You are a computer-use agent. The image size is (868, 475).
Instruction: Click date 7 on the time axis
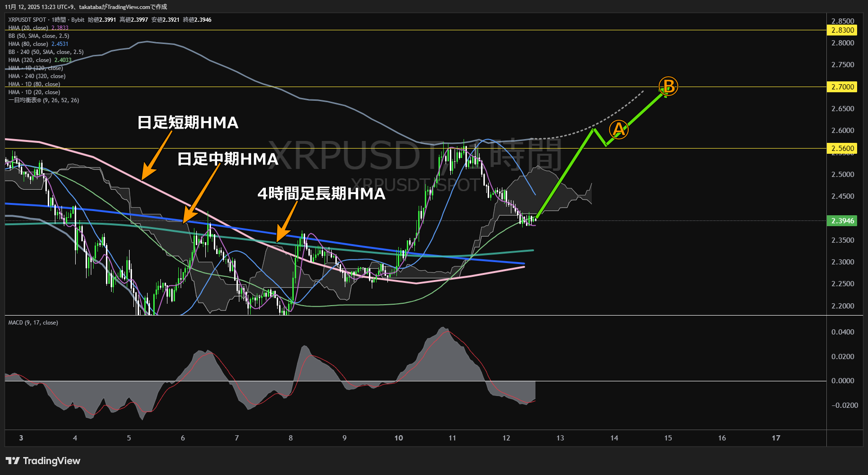pyautogui.click(x=237, y=438)
